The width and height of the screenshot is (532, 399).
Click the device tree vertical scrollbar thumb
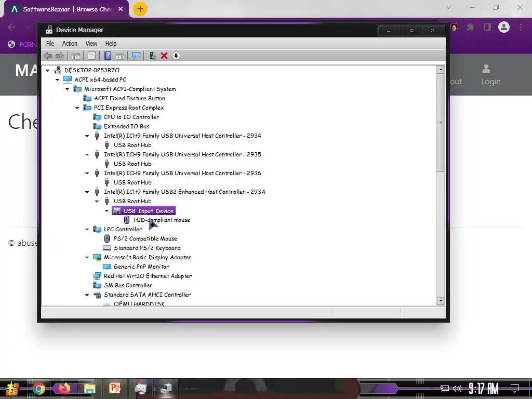pos(441,123)
